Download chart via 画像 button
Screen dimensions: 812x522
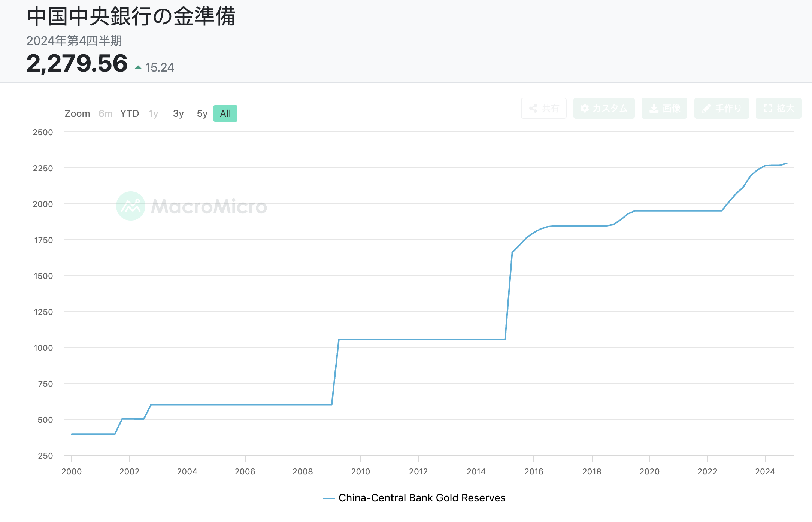(x=664, y=109)
